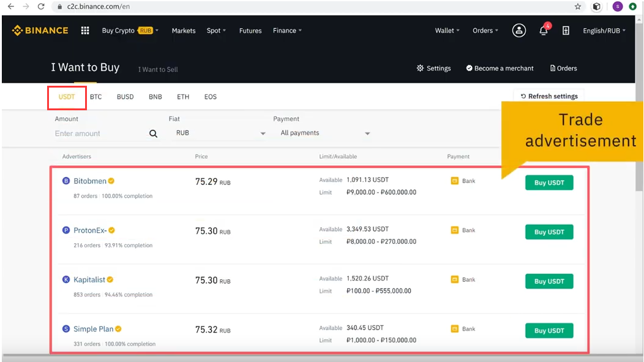Open the Wallet dropdown menu
The height and width of the screenshot is (362, 644).
[x=446, y=31]
